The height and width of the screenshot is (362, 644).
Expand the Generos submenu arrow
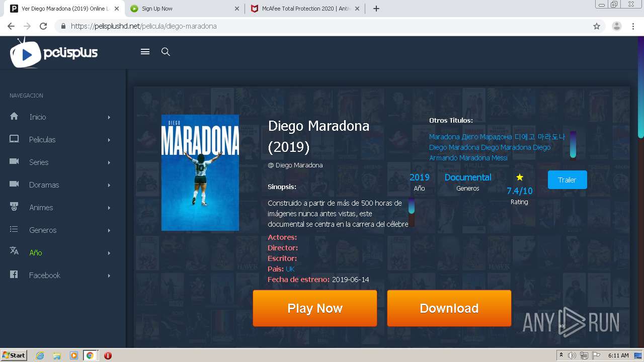(109, 230)
